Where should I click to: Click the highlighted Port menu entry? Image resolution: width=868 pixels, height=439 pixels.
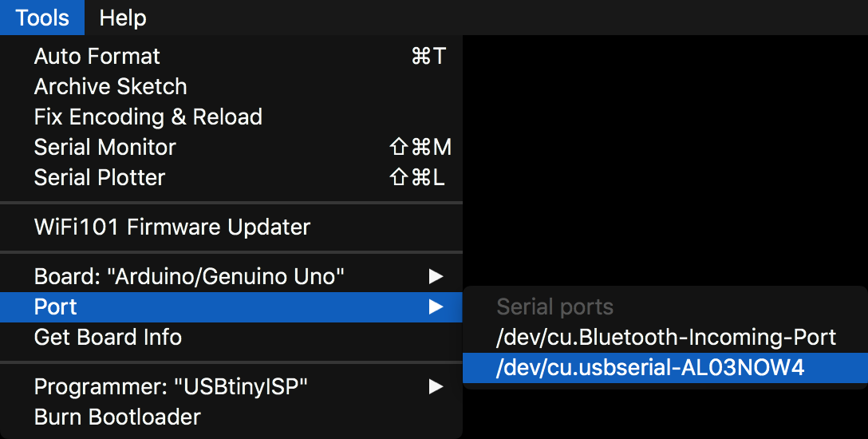(x=56, y=307)
